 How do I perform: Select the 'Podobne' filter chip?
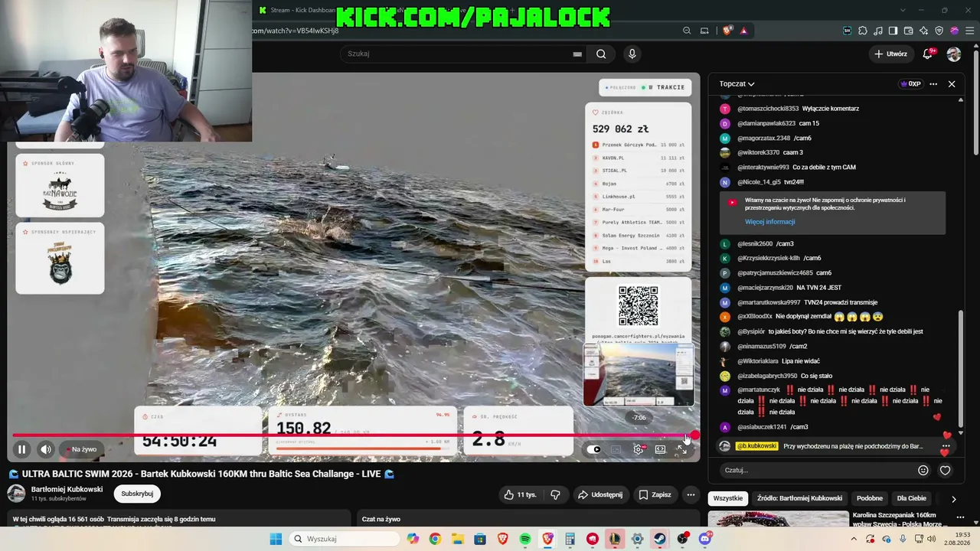tap(870, 498)
